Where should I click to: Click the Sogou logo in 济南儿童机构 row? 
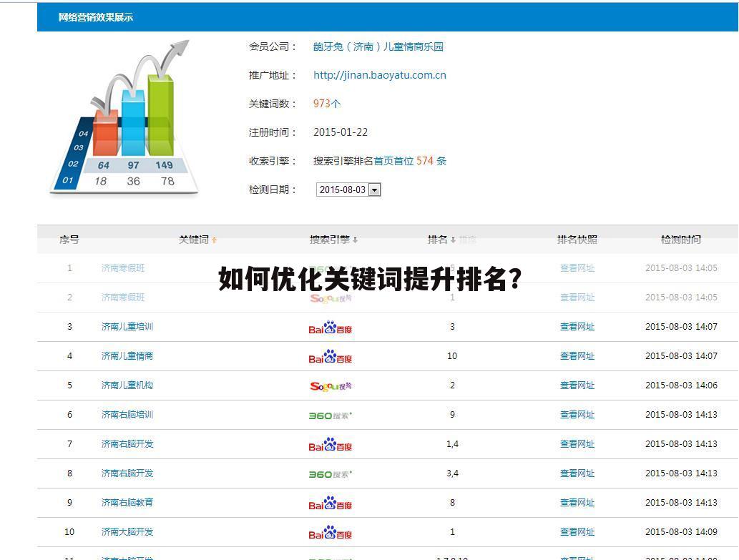(331, 386)
